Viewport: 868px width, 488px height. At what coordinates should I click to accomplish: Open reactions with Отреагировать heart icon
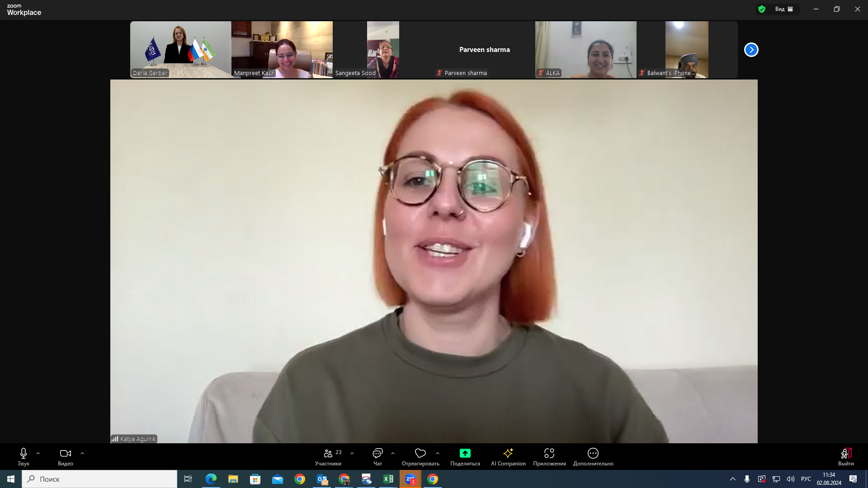coord(420,457)
